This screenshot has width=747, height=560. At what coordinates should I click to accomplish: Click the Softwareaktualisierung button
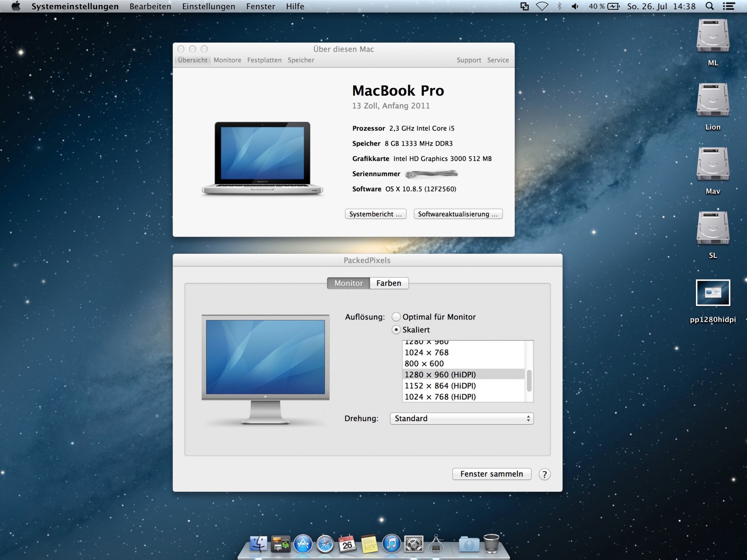coord(458,214)
